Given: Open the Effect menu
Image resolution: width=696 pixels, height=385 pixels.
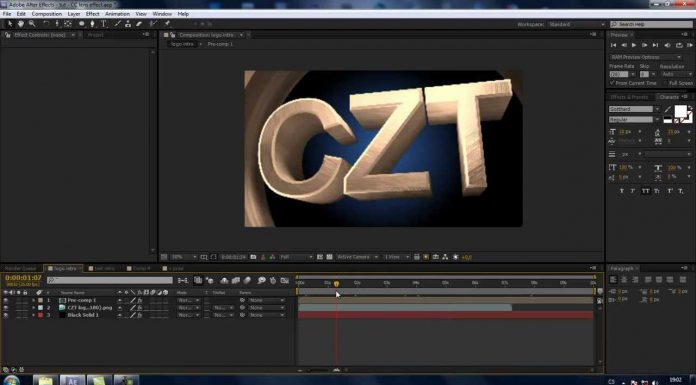Looking at the screenshot, I should (x=92, y=14).
